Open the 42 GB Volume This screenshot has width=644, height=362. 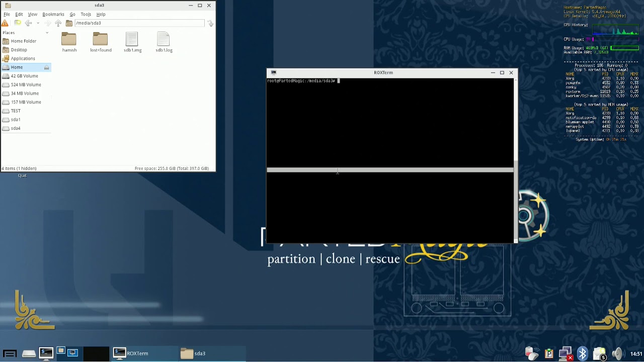point(26,76)
